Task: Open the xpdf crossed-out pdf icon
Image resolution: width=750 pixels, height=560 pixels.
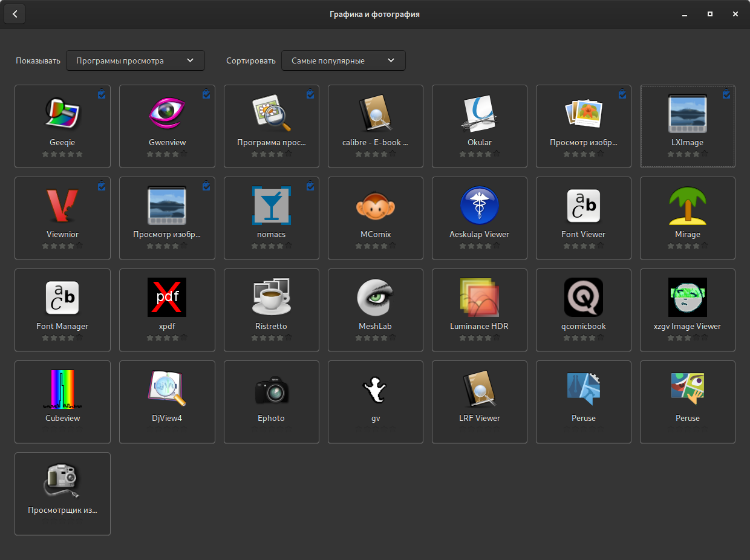Action: (167, 296)
